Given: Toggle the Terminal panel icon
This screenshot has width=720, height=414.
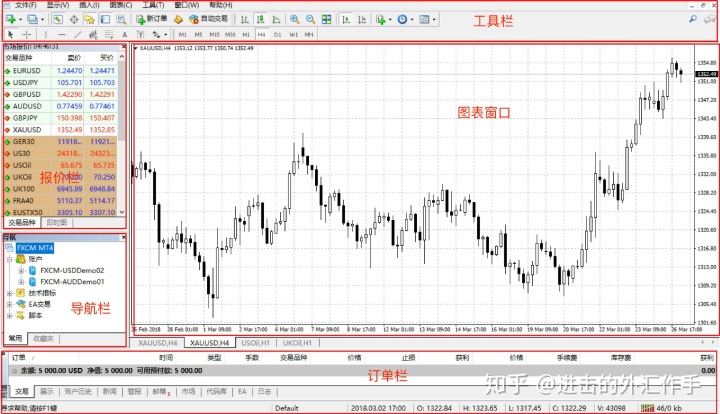Looking at the screenshot, I should [105, 19].
